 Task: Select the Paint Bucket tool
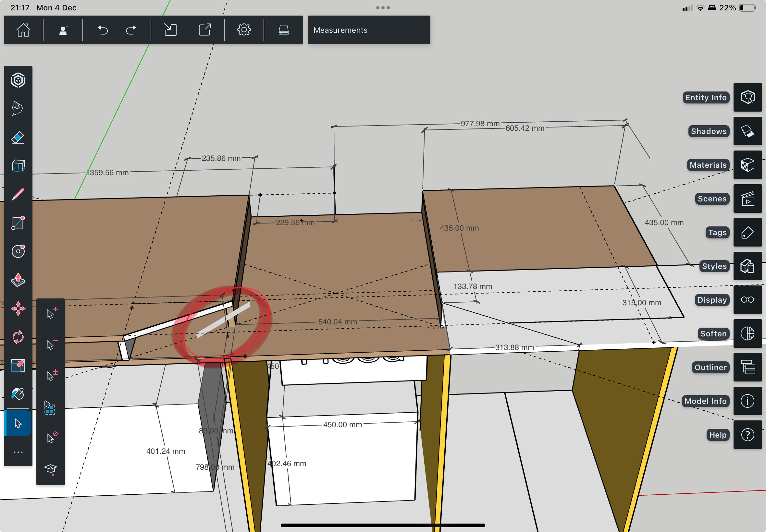tap(18, 394)
